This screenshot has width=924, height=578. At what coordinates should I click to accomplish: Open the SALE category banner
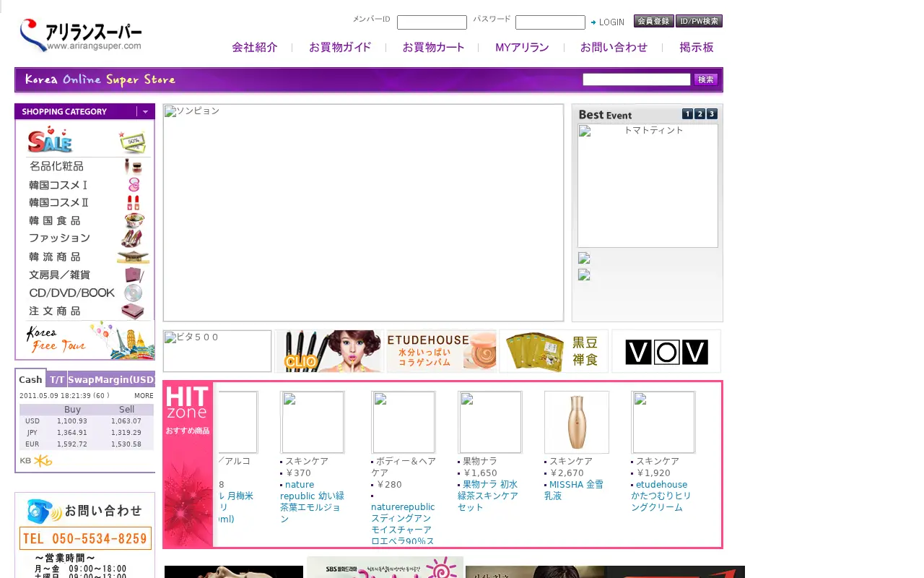click(85, 139)
